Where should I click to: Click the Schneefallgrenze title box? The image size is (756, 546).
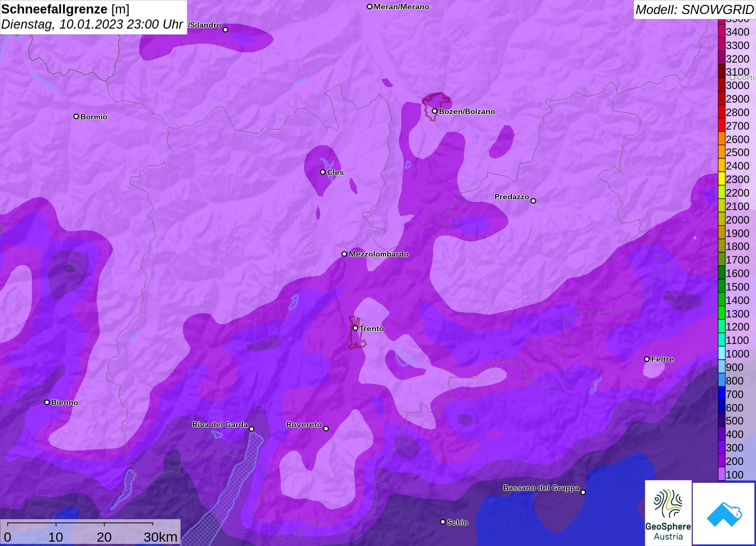[93, 17]
